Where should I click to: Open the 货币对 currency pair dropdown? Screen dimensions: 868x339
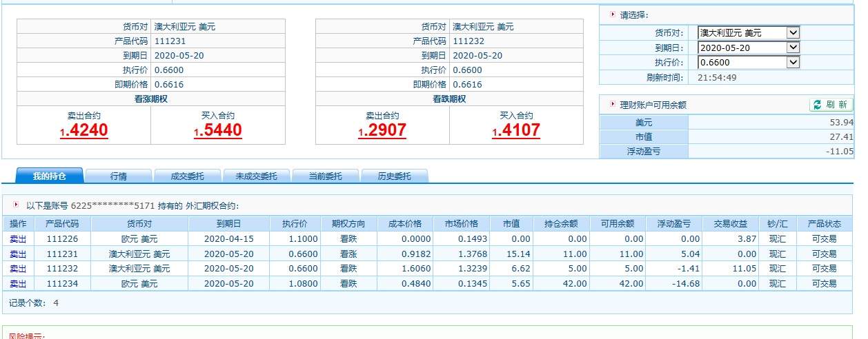(749, 32)
